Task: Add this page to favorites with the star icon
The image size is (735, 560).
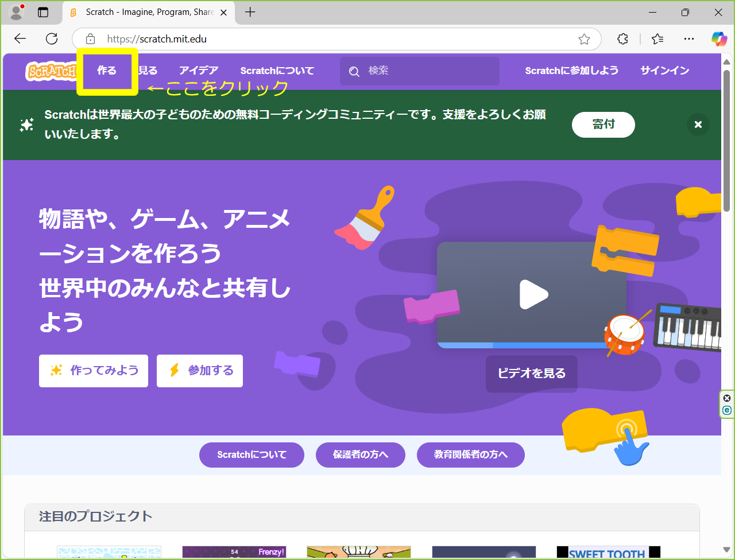Action: tap(584, 39)
